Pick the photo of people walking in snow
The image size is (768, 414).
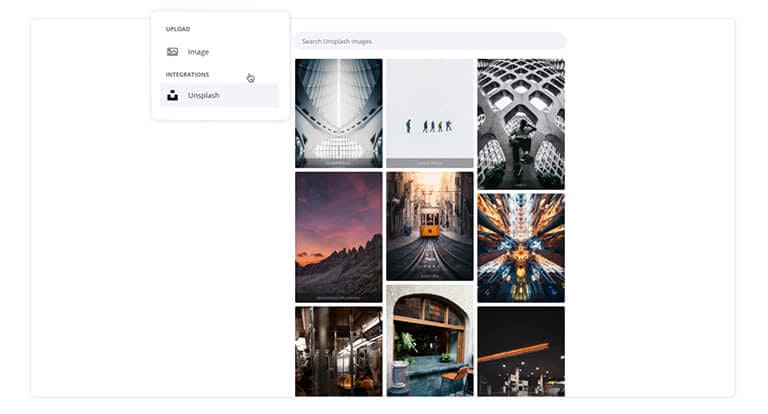pos(430,108)
